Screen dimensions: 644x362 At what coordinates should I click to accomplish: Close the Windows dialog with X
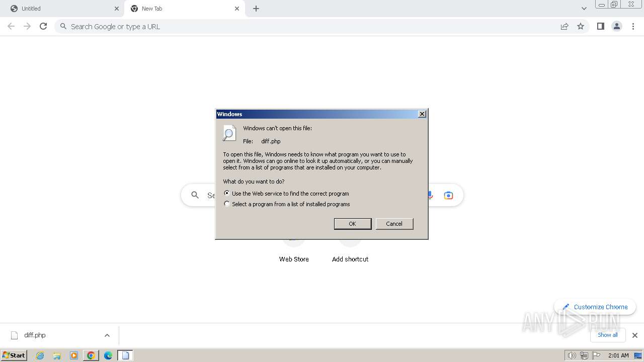[x=422, y=114]
